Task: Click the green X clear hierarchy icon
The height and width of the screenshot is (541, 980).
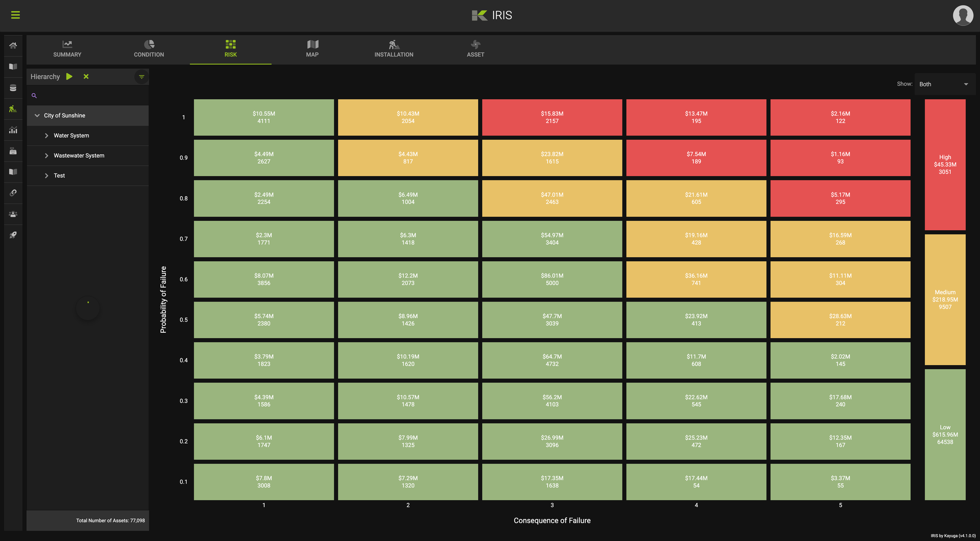Action: click(x=86, y=77)
